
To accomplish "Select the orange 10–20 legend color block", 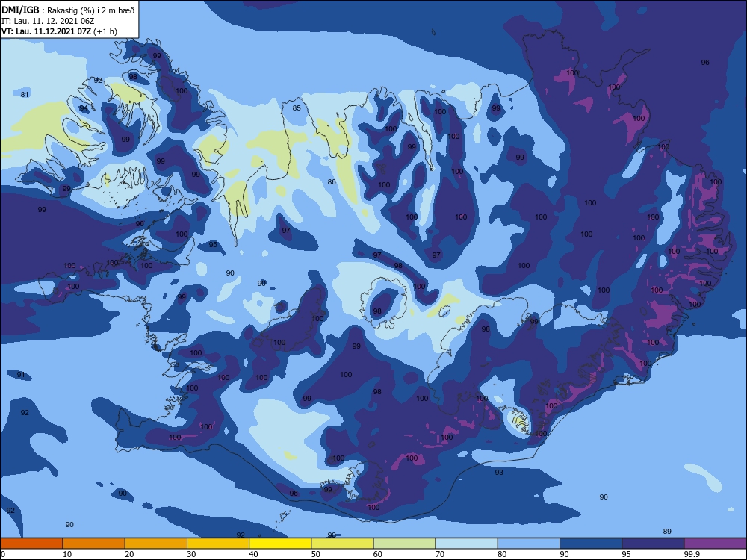I will [94, 544].
